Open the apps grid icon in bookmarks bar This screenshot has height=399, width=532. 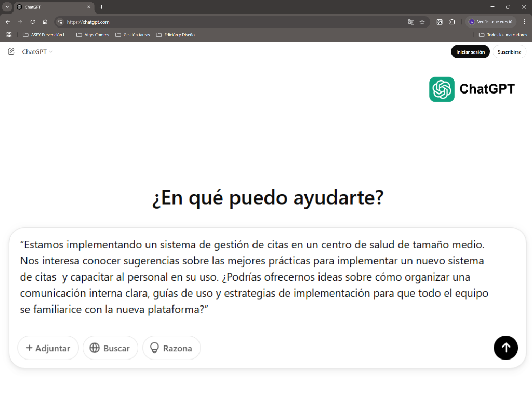[x=9, y=35]
